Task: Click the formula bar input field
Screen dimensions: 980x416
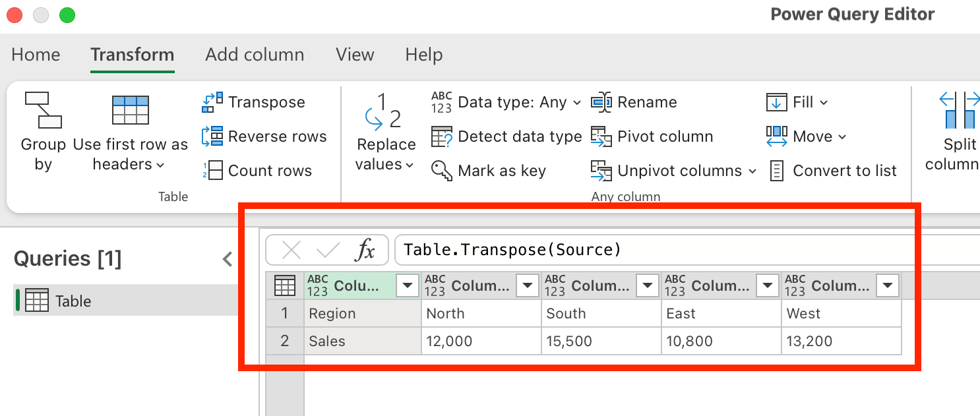Action: pyautogui.click(x=687, y=250)
